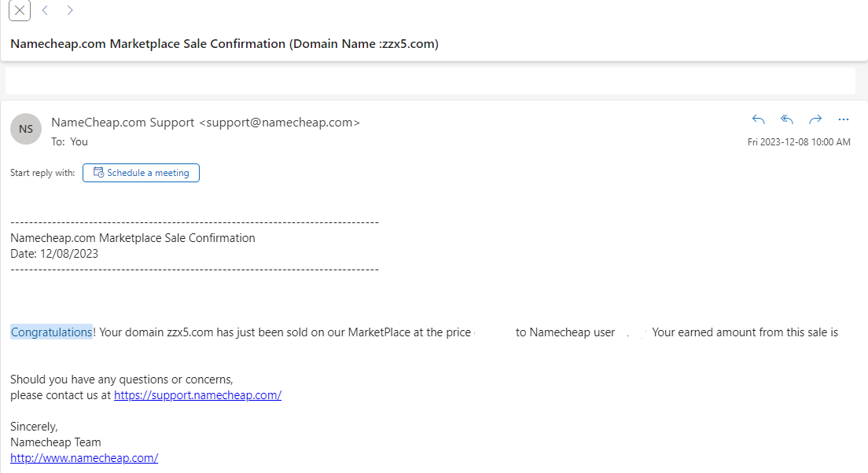Click sender name NameCheap.com Support

click(123, 123)
